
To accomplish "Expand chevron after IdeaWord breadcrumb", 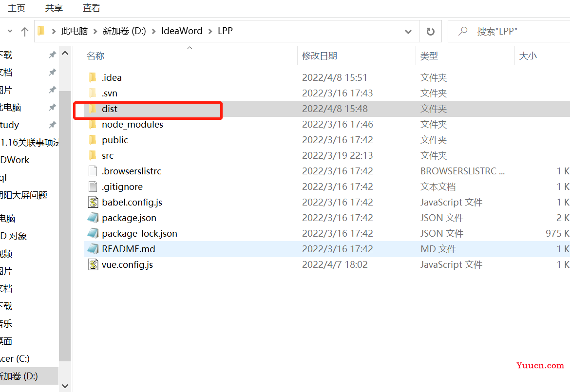I will click(x=210, y=32).
